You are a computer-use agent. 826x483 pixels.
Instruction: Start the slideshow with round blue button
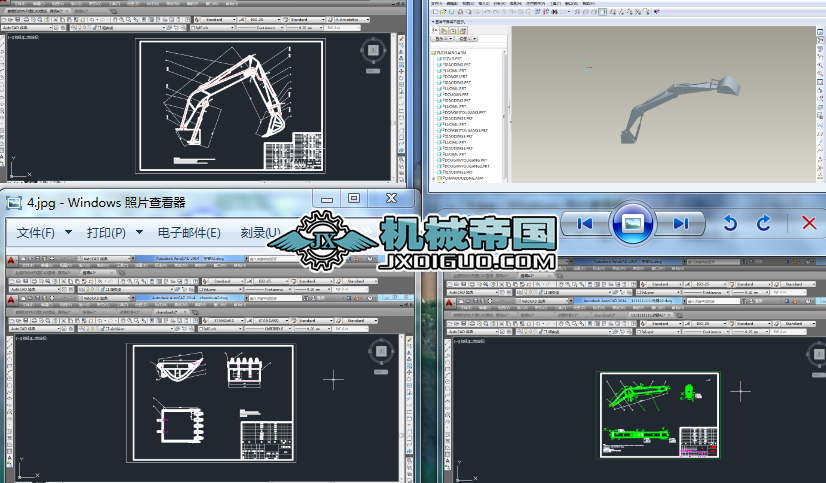[632, 223]
